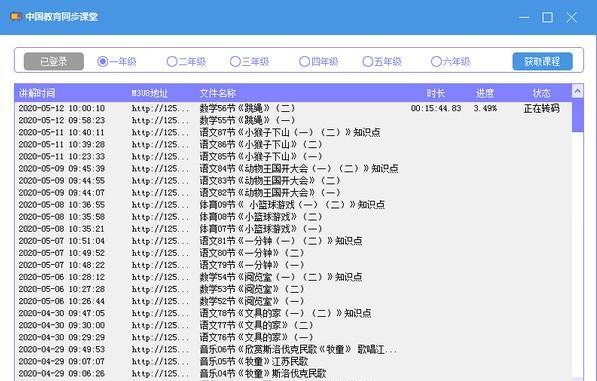Viewport: 597px width, 381px height.
Task: Select row 数学54节《阅览室》知识点
Action: [293, 277]
